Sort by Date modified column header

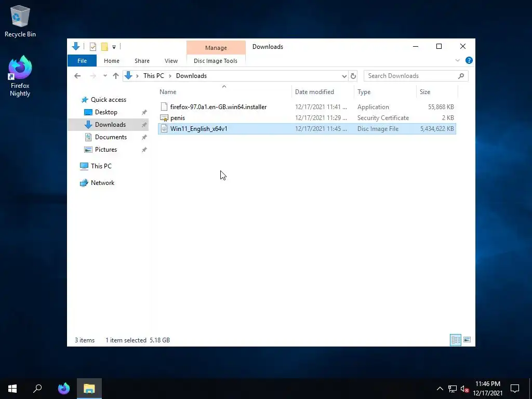314,91
